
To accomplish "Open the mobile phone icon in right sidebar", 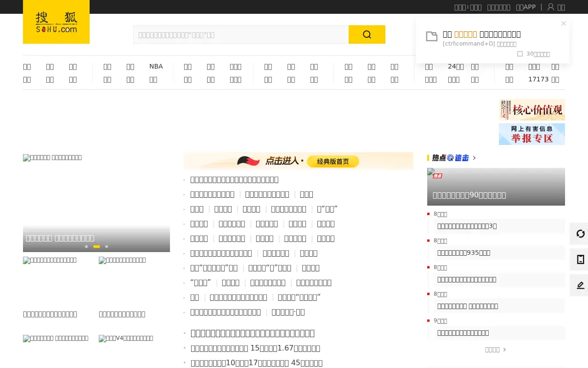I will [x=580, y=259].
